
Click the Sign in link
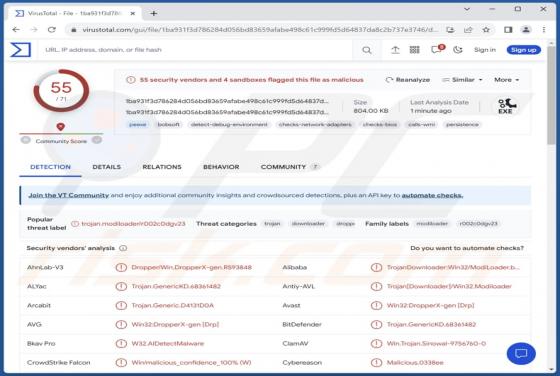click(485, 50)
